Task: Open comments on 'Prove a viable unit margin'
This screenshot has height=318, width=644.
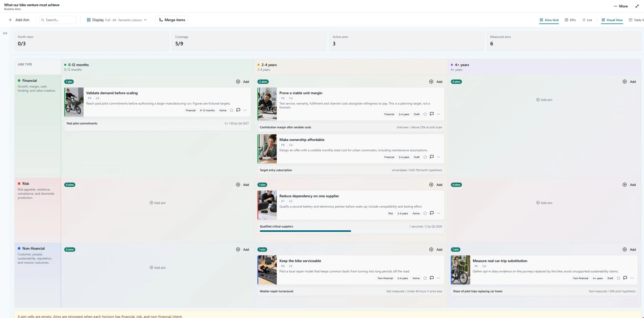Action: click(432, 114)
